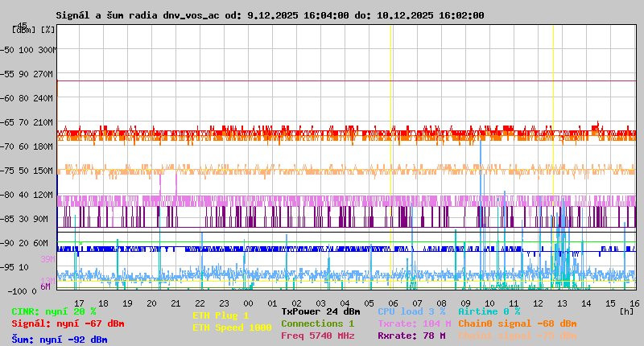Select the Txrate 104 M label
The width and height of the screenshot is (644, 346).
point(413,323)
